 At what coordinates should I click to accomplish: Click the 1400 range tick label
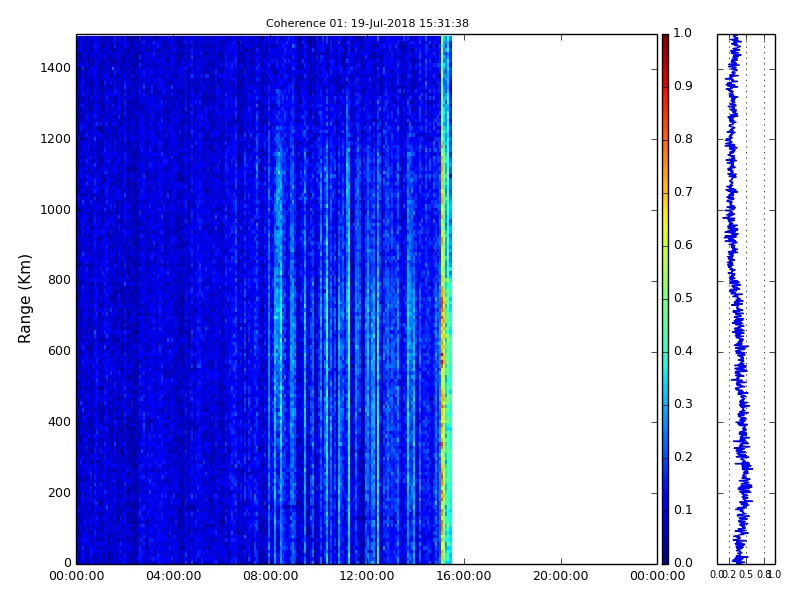[56, 68]
